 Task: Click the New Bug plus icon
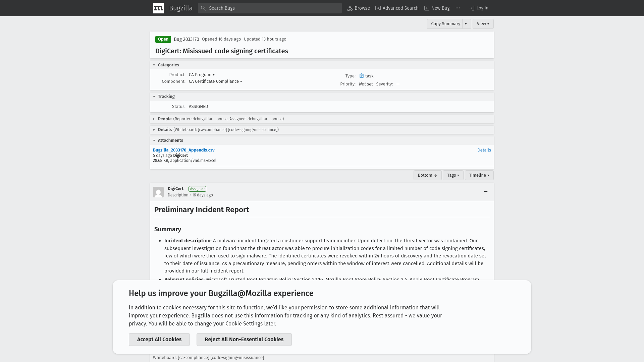tap(427, 8)
